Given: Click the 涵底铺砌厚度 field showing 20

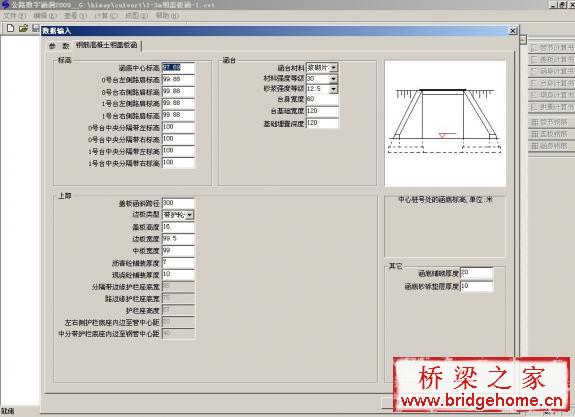Looking at the screenshot, I should coord(476,273).
